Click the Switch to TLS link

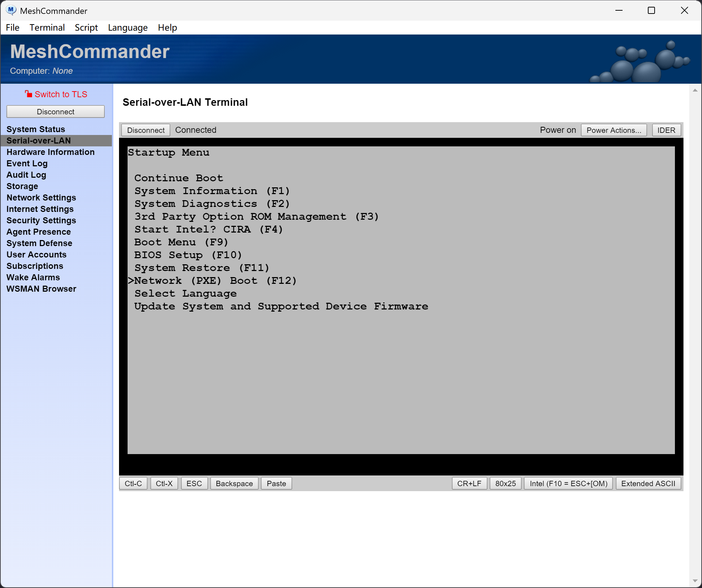coord(61,94)
